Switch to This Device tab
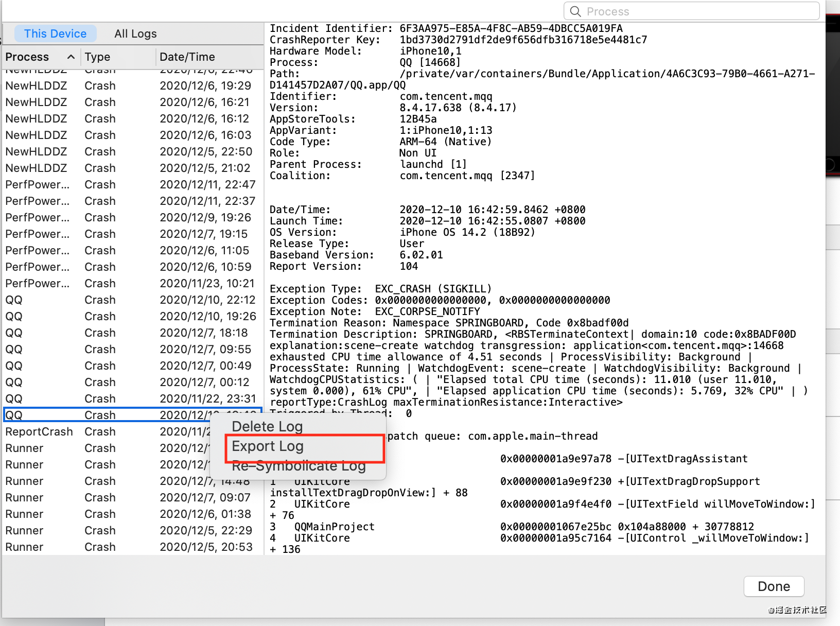840x626 pixels. pos(55,33)
